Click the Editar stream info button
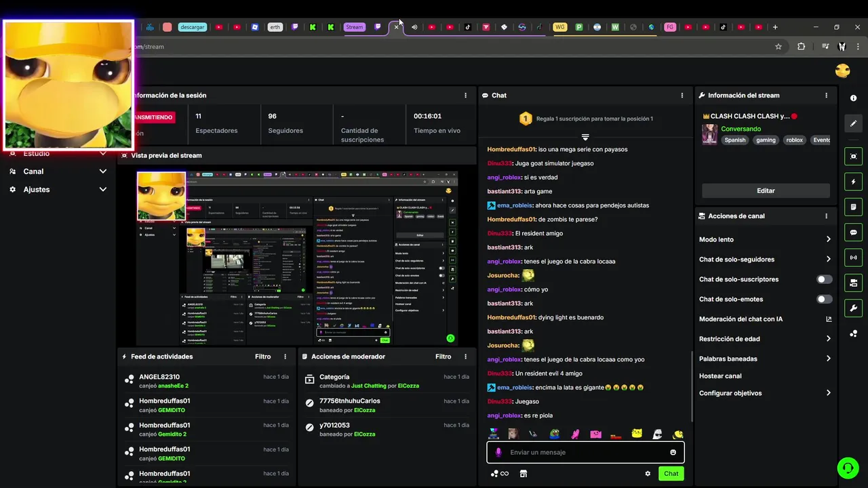This screenshot has height=488, width=868. (766, 190)
